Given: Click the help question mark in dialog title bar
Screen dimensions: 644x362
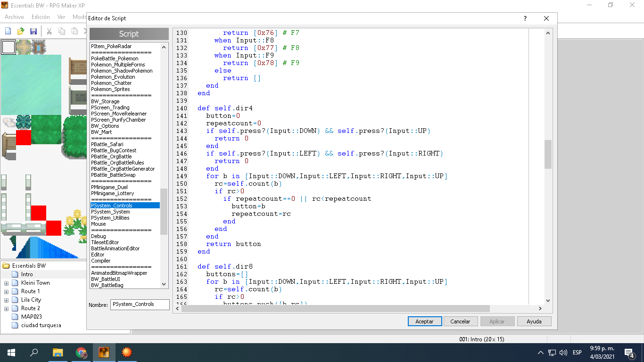Looking at the screenshot, I should click(x=525, y=18).
